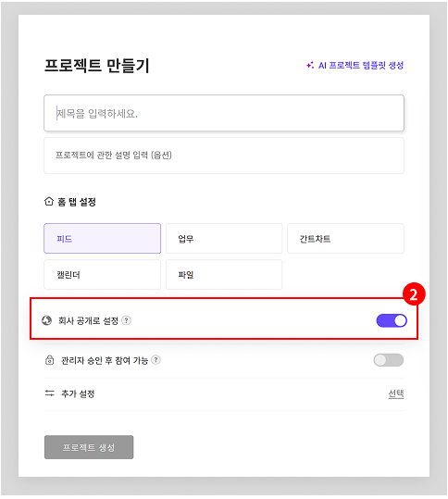Click the 프로젝트 생성 button
448x499 pixels.
coord(89,447)
